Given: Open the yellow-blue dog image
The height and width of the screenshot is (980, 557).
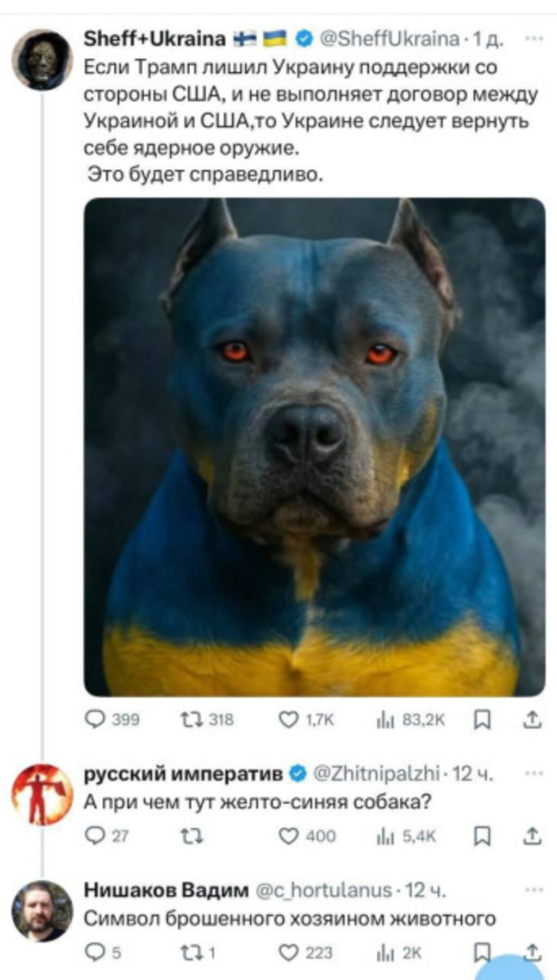Looking at the screenshot, I should click(314, 447).
